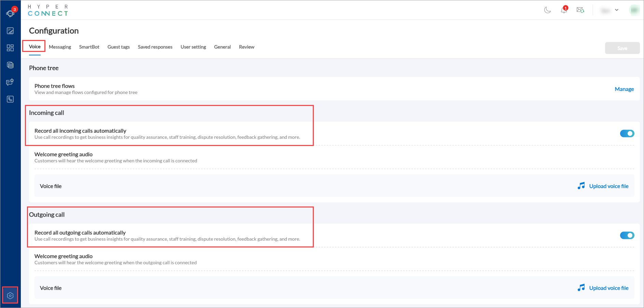Screen dimensions: 644x308
Task: Click music note icon for incoming voice file
Action: point(581,186)
